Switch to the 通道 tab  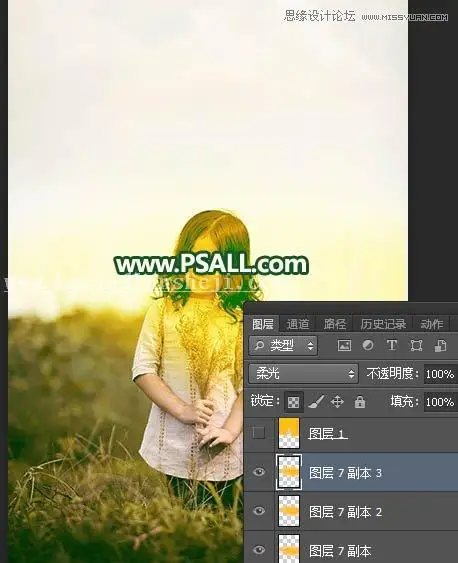tap(297, 324)
